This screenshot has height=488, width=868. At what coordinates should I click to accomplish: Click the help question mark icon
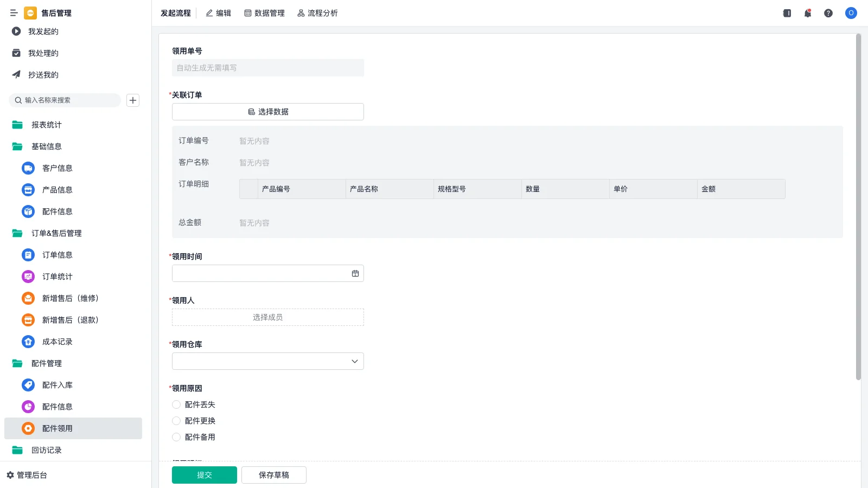828,13
